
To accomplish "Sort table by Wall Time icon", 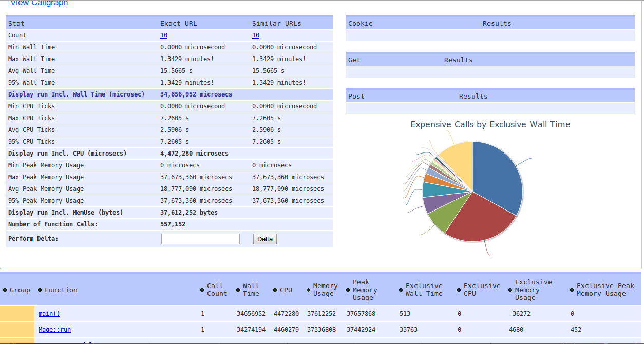I will 238,290.
